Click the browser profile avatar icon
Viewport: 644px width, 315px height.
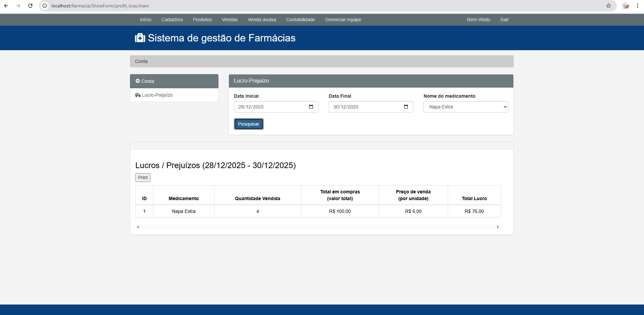point(626,6)
